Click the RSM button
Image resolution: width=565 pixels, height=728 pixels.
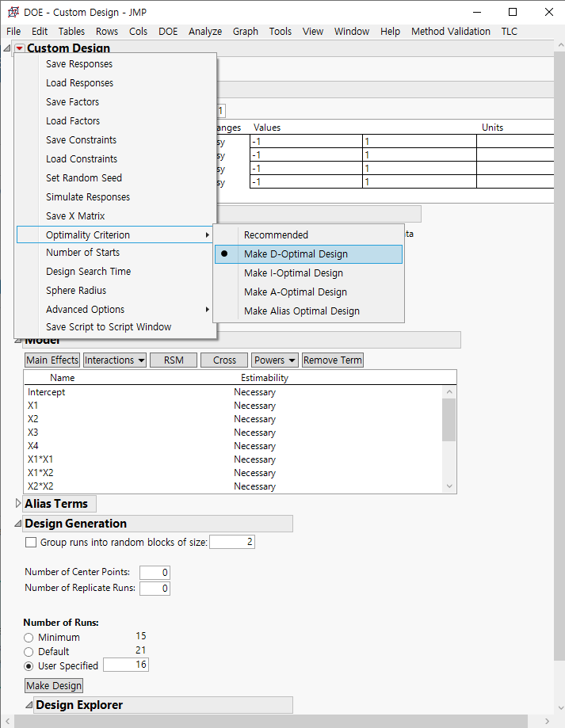click(x=174, y=360)
